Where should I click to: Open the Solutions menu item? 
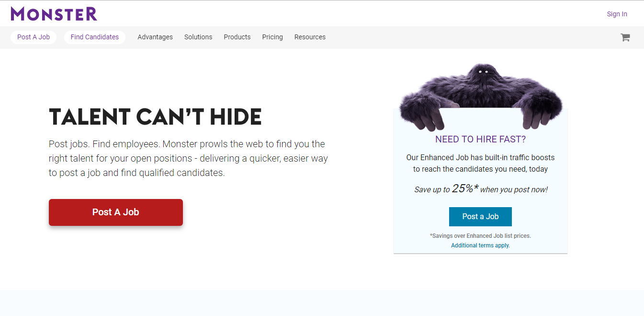[198, 37]
